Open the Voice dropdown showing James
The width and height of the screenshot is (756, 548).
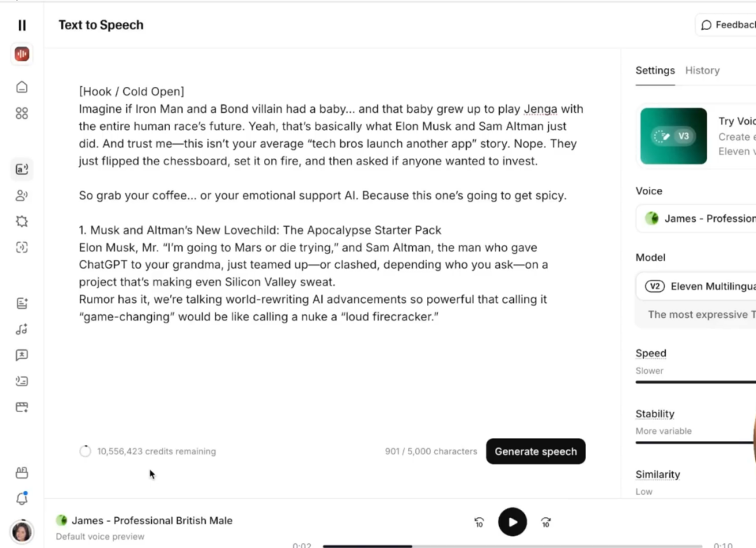pos(697,218)
